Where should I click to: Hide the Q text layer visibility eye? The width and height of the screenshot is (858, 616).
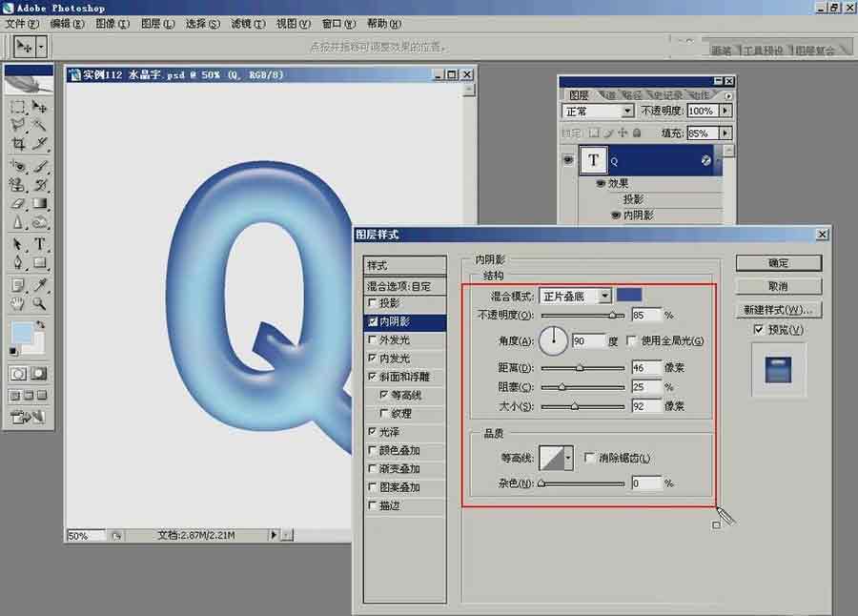pos(568,159)
